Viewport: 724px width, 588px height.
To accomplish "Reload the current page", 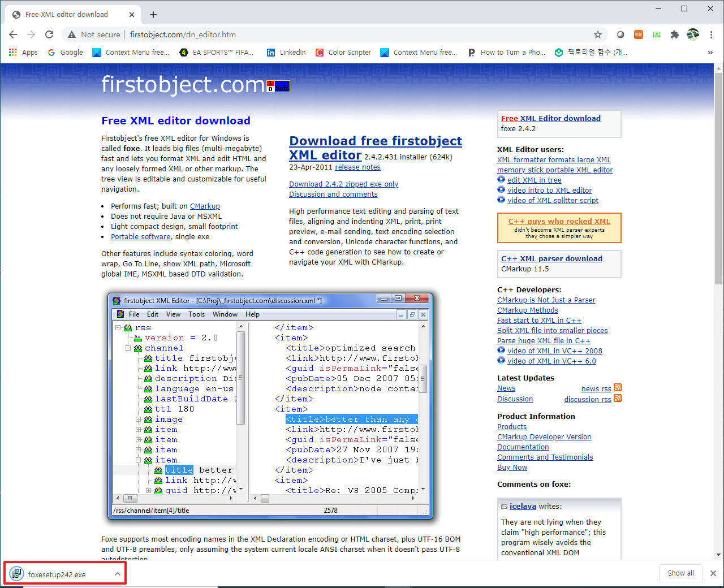I will pos(49,34).
